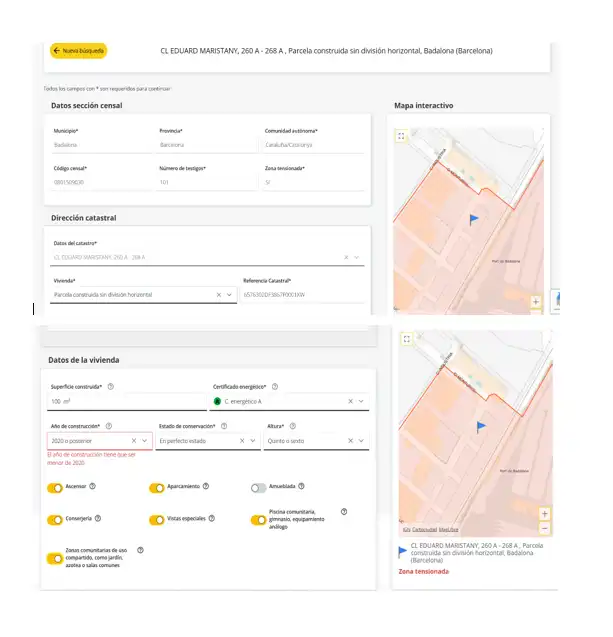
Task: Click the green energy rating A badge
Action: tap(217, 401)
